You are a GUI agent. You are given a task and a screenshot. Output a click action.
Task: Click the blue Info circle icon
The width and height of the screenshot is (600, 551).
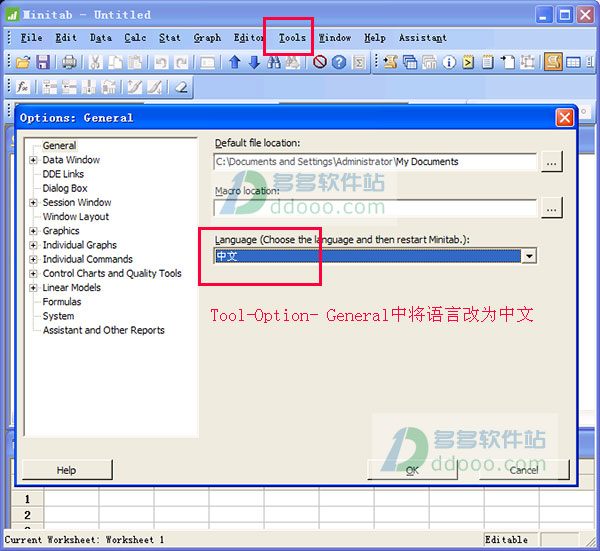449,62
